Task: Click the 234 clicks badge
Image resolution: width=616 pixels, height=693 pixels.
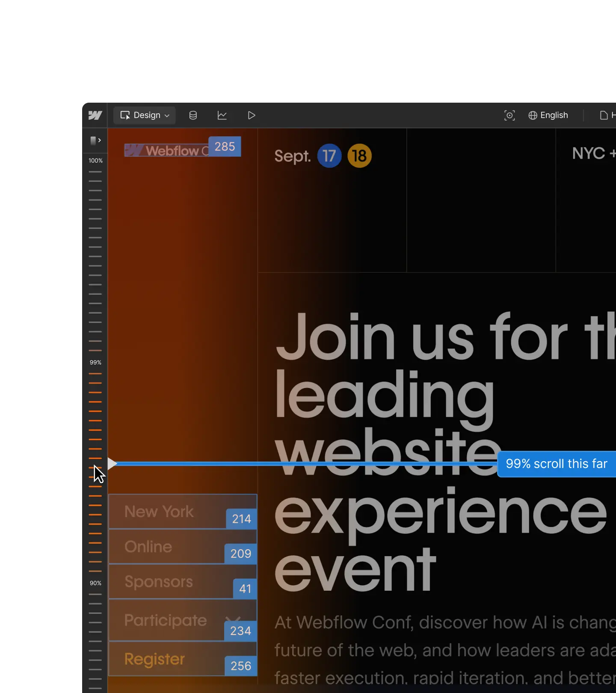Action: pos(240,631)
